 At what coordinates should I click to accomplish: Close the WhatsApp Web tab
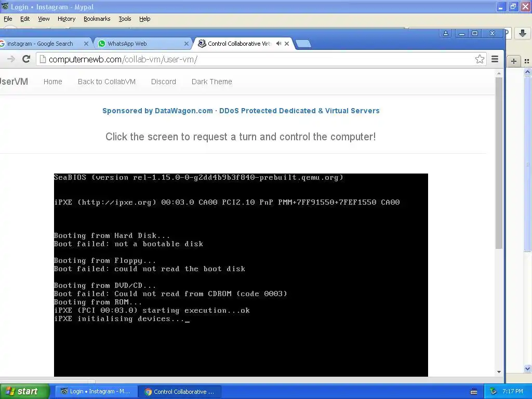click(187, 44)
